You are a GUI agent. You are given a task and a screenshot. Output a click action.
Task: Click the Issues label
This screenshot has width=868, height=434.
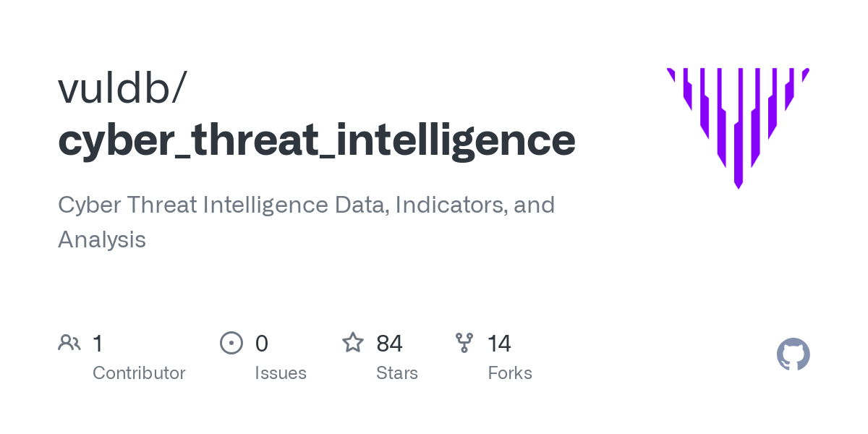(x=281, y=373)
